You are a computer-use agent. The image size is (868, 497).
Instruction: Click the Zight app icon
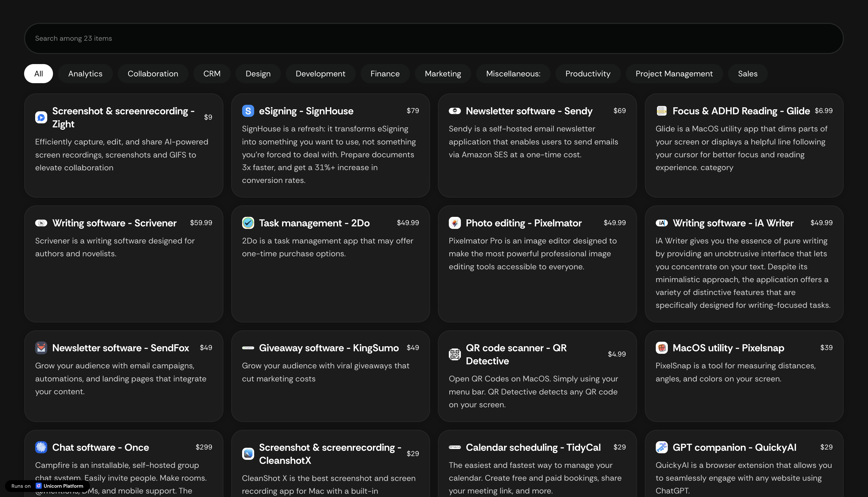(41, 117)
